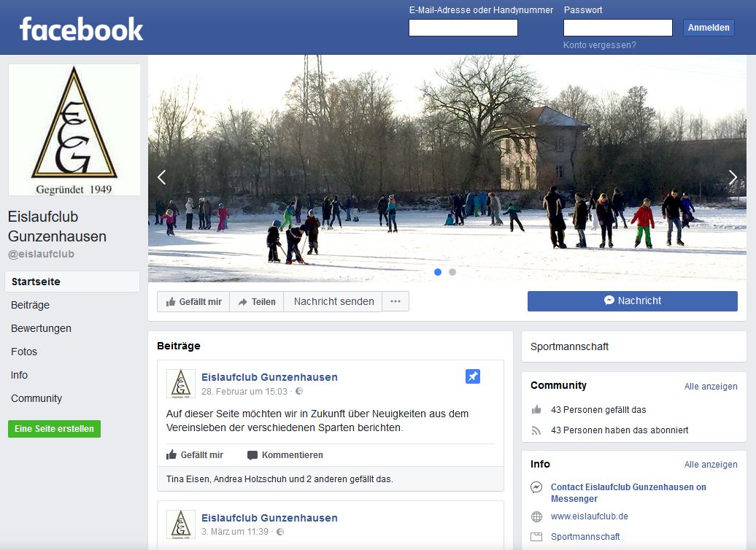
Task: Open Sportmannschaft link in Info panel
Action: (585, 536)
